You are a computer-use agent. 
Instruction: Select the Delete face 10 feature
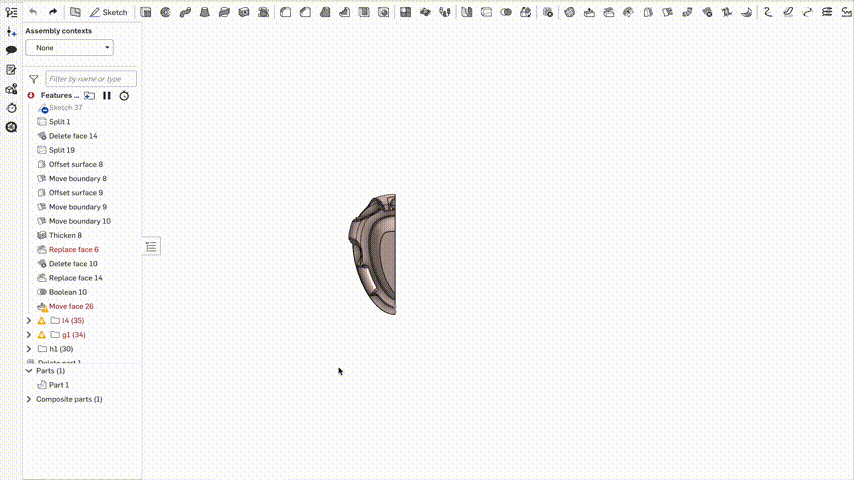(73, 264)
